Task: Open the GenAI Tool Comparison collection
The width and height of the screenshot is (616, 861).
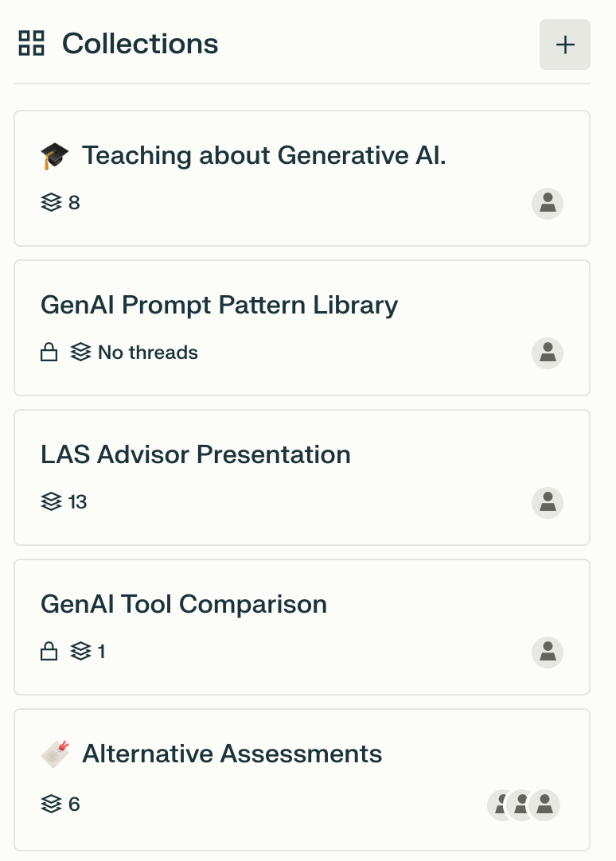Action: click(184, 604)
